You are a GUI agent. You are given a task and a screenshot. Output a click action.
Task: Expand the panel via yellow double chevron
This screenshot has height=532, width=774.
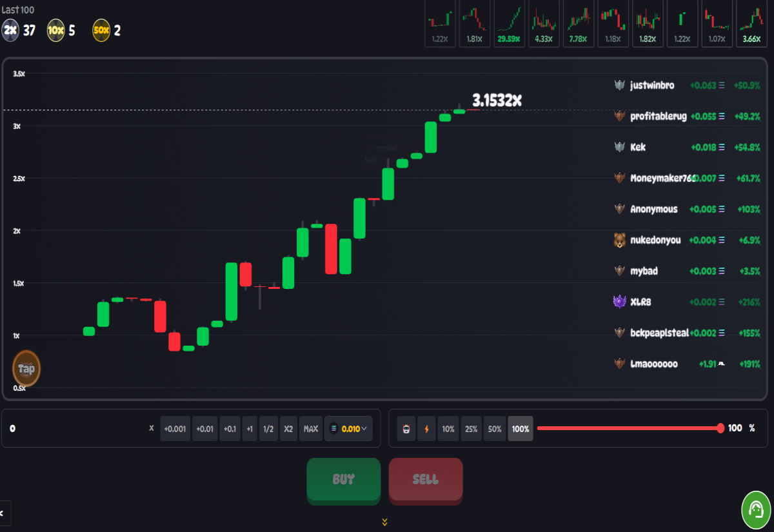[384, 522]
